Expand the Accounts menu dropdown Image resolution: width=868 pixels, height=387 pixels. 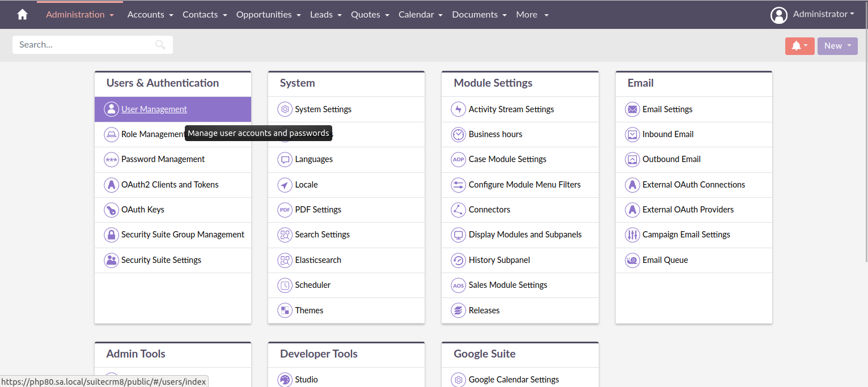coord(150,14)
